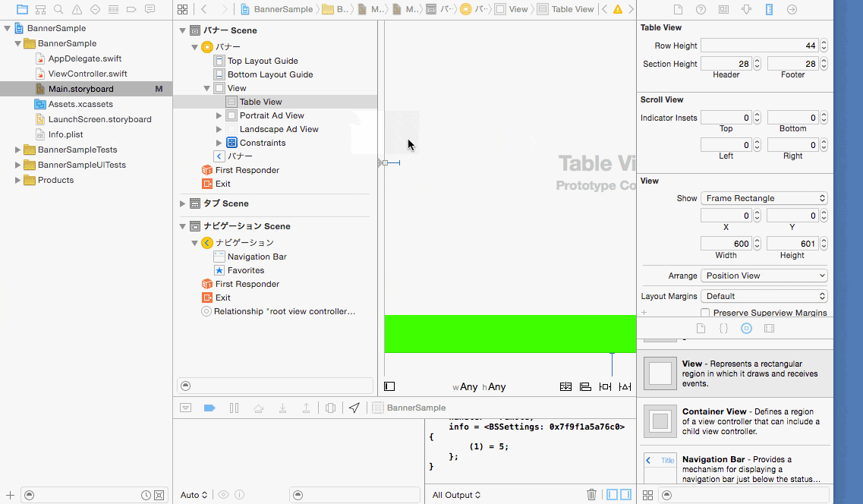Show the Code Snippet library tab
Screen dimensions: 863x504
tap(724, 329)
